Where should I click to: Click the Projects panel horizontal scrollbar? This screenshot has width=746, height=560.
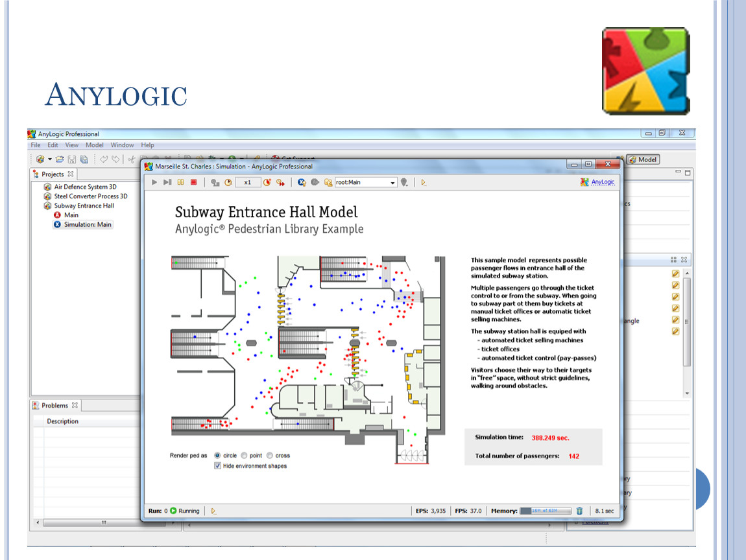coord(104,522)
